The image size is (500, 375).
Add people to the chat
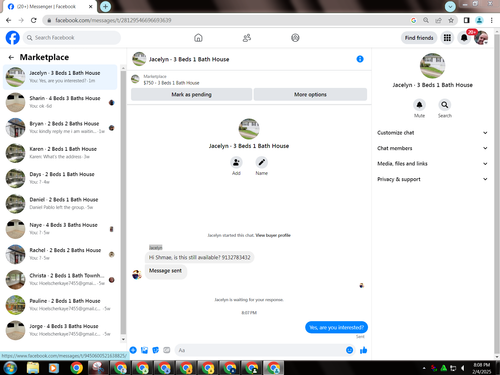236,162
